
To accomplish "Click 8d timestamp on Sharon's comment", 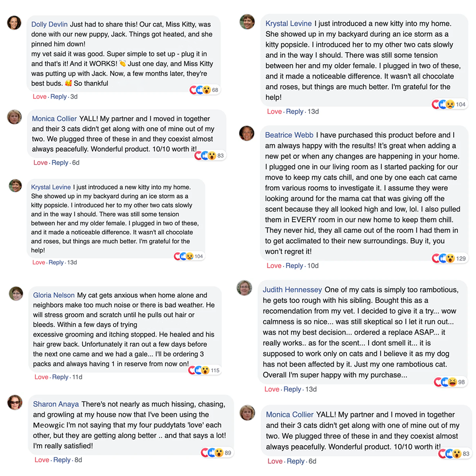I will coord(78,460).
